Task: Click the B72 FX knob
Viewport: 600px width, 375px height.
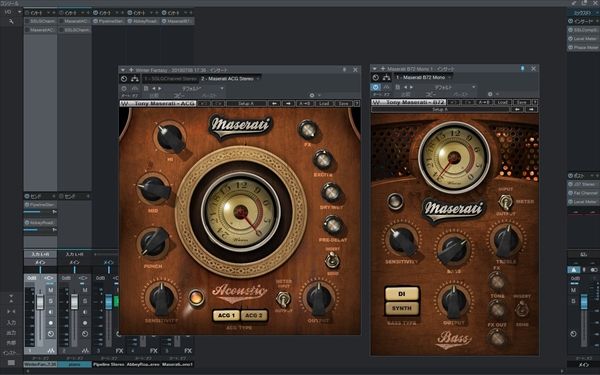Action: click(x=497, y=281)
